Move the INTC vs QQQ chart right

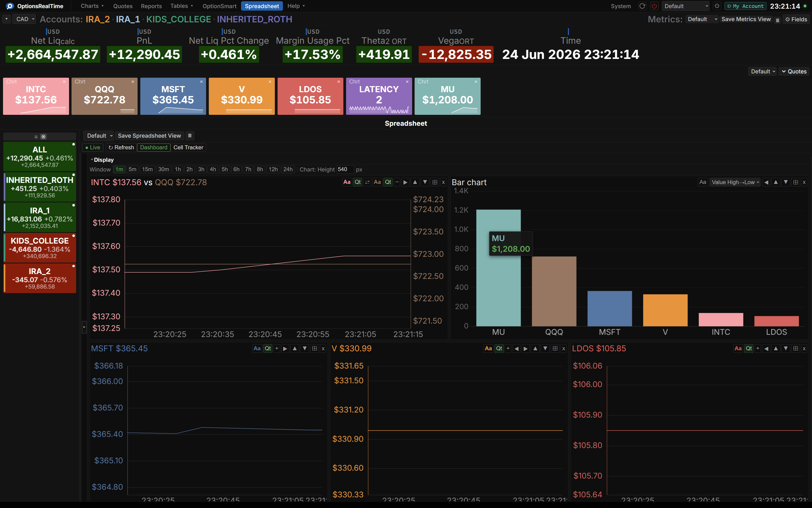(405, 182)
